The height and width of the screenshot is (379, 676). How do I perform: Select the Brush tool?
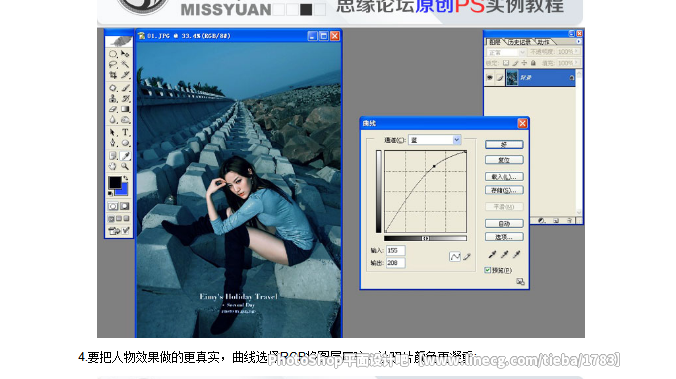pos(125,88)
